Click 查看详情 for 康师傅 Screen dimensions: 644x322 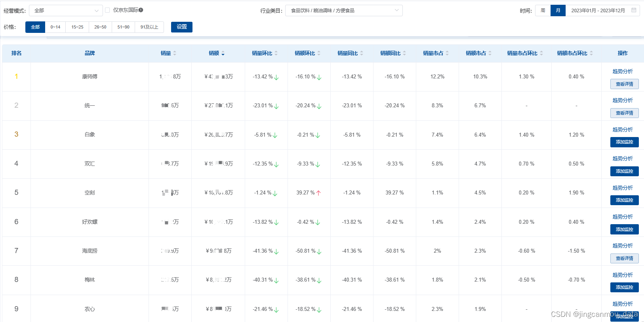coord(625,84)
